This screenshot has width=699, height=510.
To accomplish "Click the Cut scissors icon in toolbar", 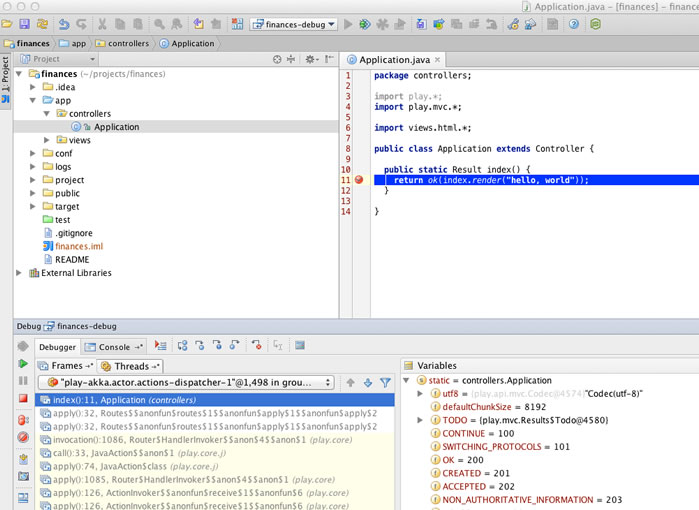I will point(103,24).
